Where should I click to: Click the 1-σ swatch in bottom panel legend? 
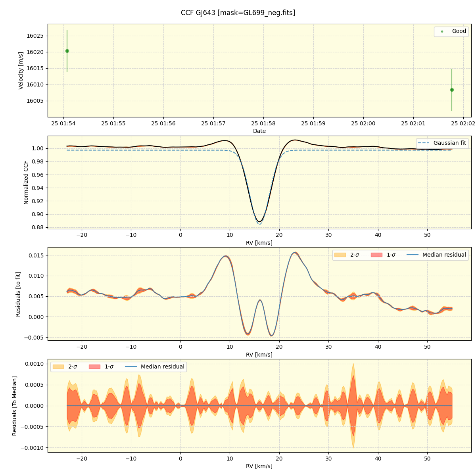pyautogui.click(x=94, y=367)
